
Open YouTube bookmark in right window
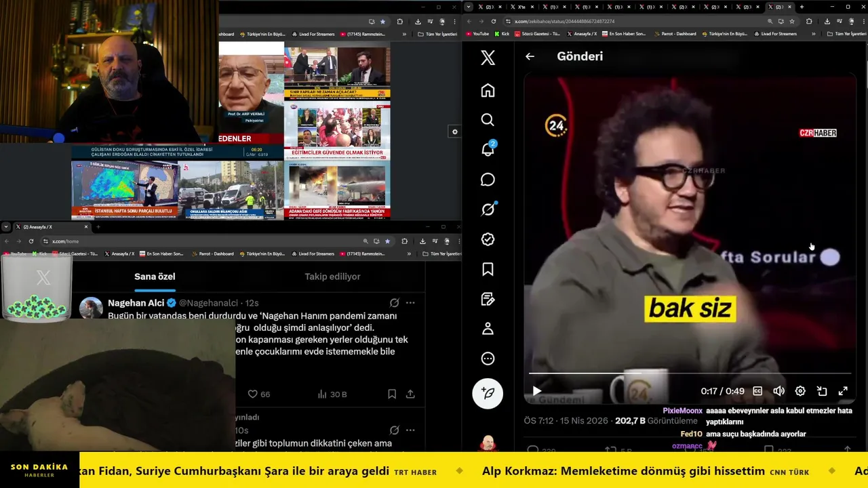point(477,34)
